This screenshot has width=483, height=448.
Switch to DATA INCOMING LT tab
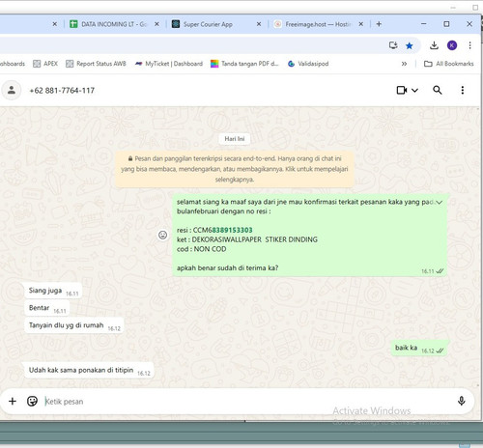coord(114,24)
